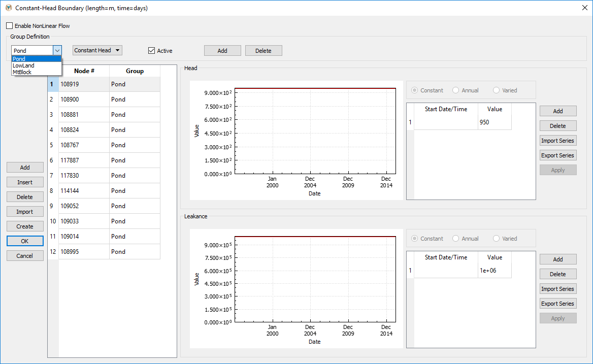
Task: Select node cell 108881
Action: (x=84, y=115)
